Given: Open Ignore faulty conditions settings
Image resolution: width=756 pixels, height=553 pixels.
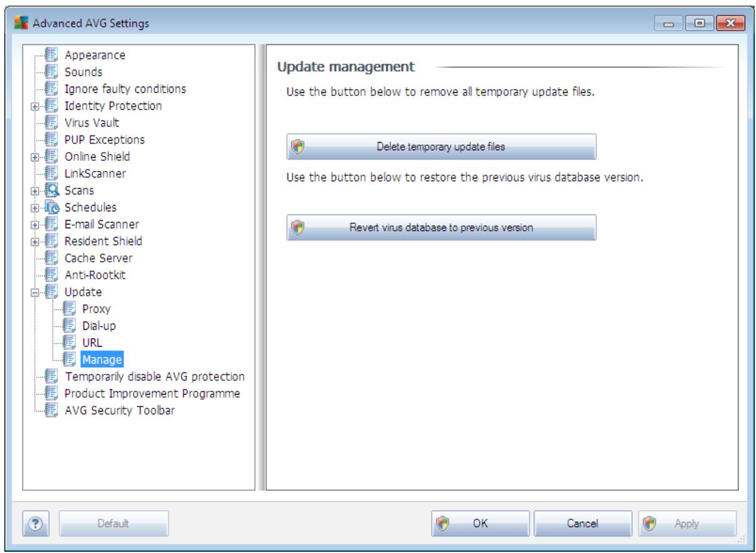Looking at the screenshot, I should pos(125,89).
